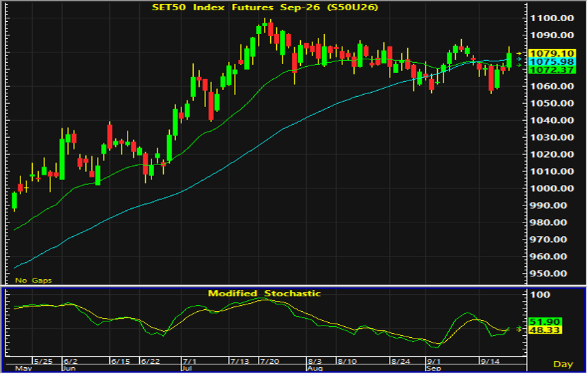
Task: Click the No Gaps label
Action: 33,280
